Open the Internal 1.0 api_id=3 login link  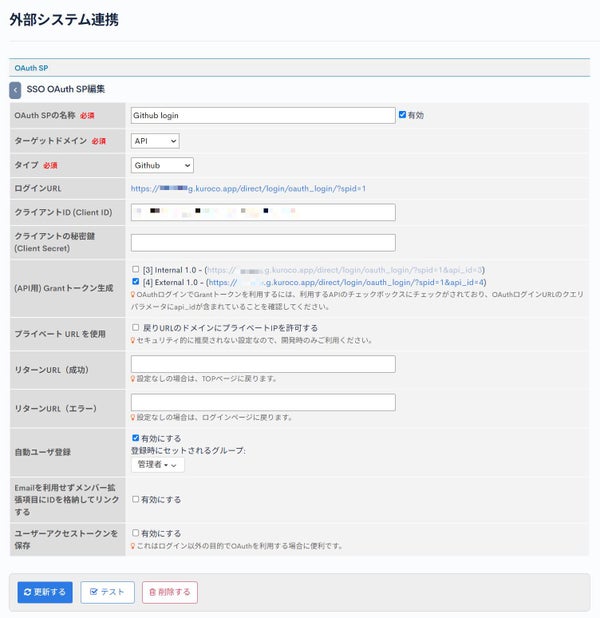click(345, 270)
